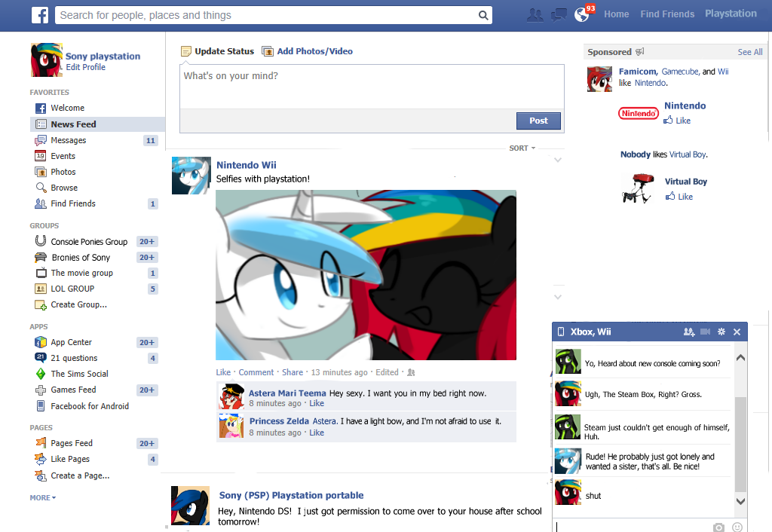The height and width of the screenshot is (532, 772).
Task: Click Comment under Nintendo Wii post
Action: coord(256,372)
